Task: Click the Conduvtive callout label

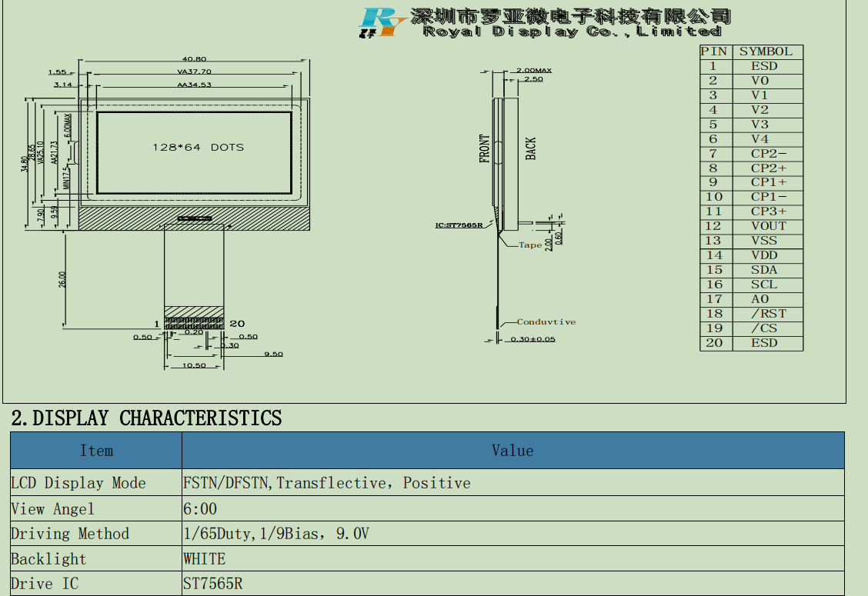Action: pyautogui.click(x=546, y=321)
